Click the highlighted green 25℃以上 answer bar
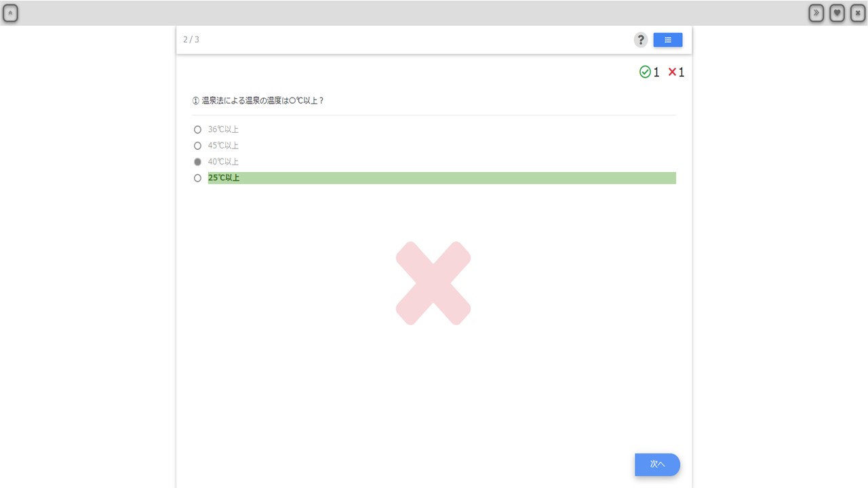Image resolution: width=868 pixels, height=488 pixels. (x=442, y=178)
